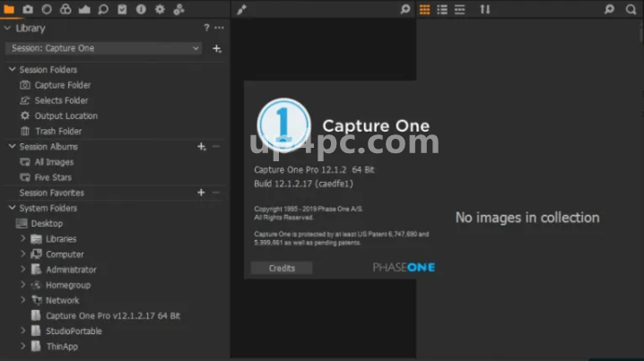Select the Five Stars album

pyautogui.click(x=54, y=177)
